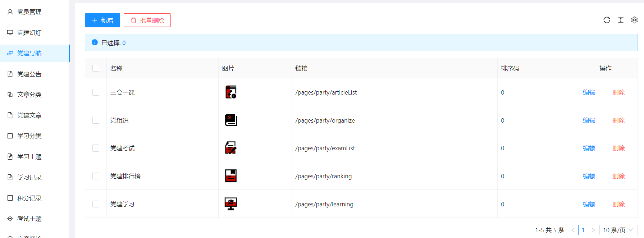Image resolution: width=644 pixels, height=238 pixels.
Task: Open the table density (row height) icon
Action: tap(621, 20)
